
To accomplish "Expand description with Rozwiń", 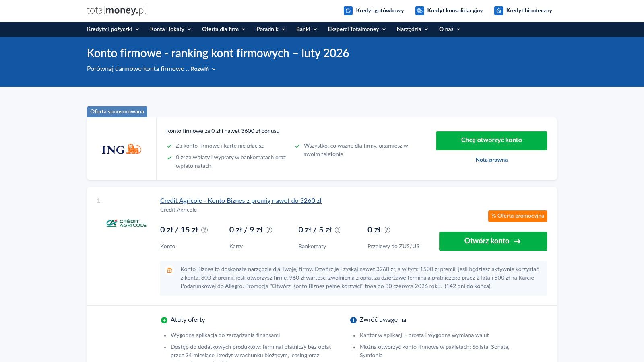I will click(203, 69).
